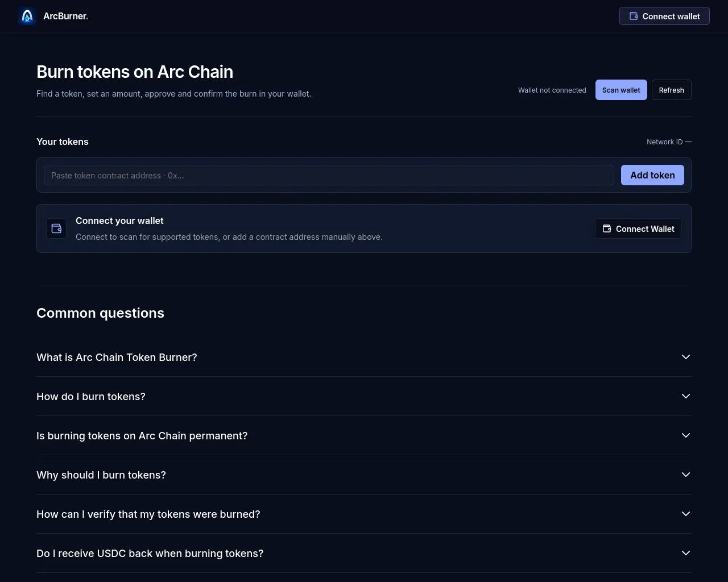Click the Refresh button
Viewport: 728px width, 582px height.
671,90
